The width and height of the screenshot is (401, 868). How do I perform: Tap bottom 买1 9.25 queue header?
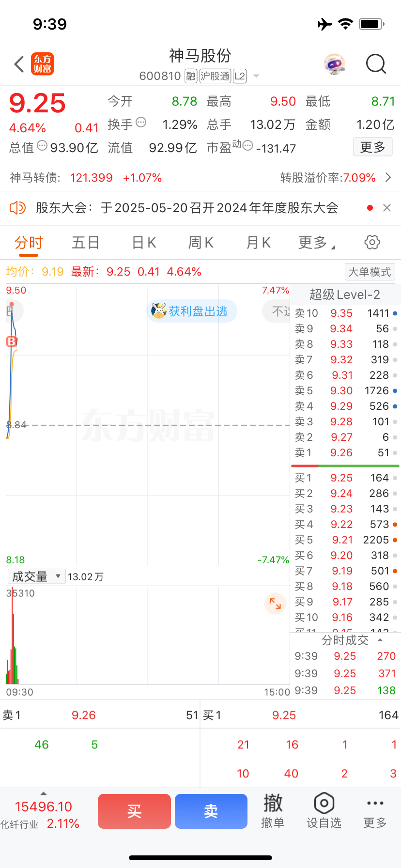coord(301,715)
